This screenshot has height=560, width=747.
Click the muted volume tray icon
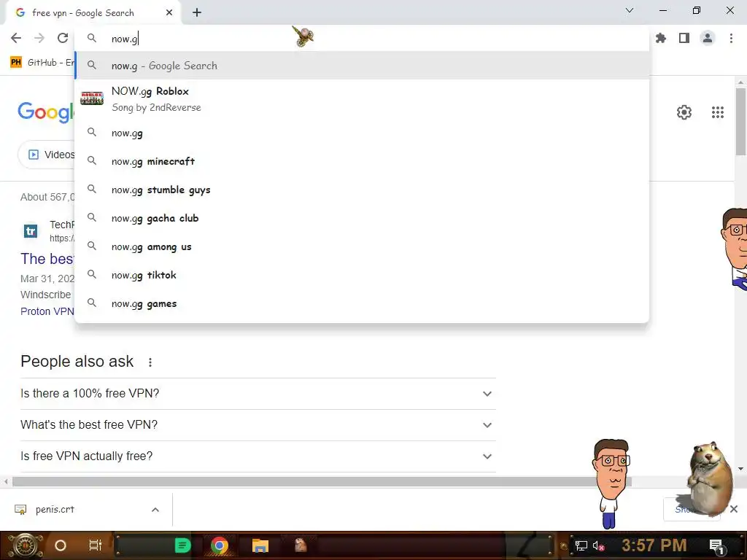tap(599, 545)
